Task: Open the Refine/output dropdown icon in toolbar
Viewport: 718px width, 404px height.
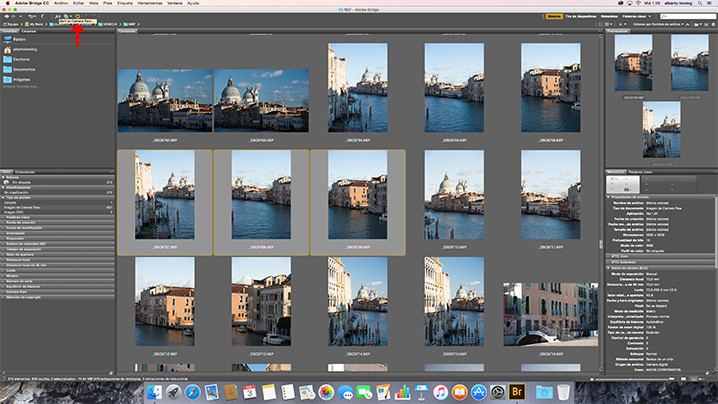Action: [67, 16]
